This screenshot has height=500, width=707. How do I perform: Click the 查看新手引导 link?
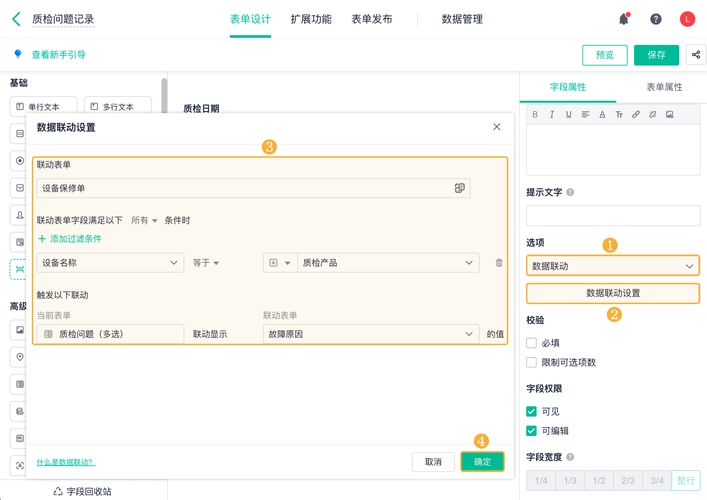tap(58, 55)
